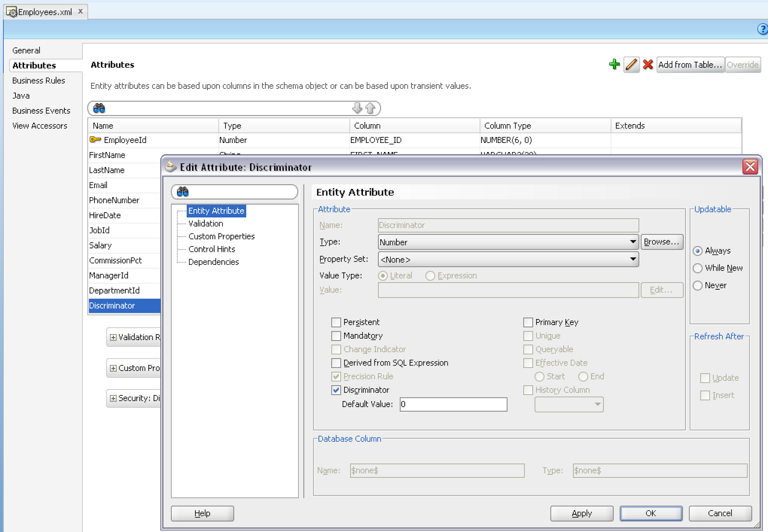Image resolution: width=768 pixels, height=532 pixels.
Task: Click the Name column header
Action: 153,126
